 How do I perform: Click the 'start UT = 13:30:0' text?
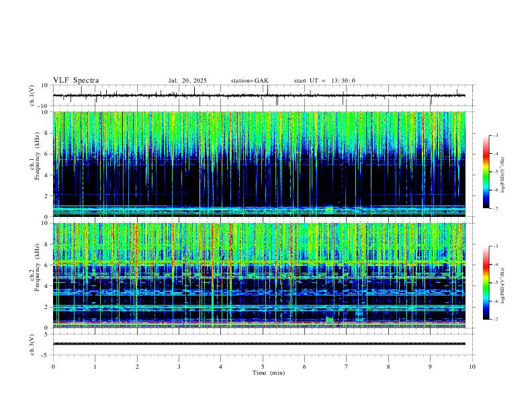324,81
